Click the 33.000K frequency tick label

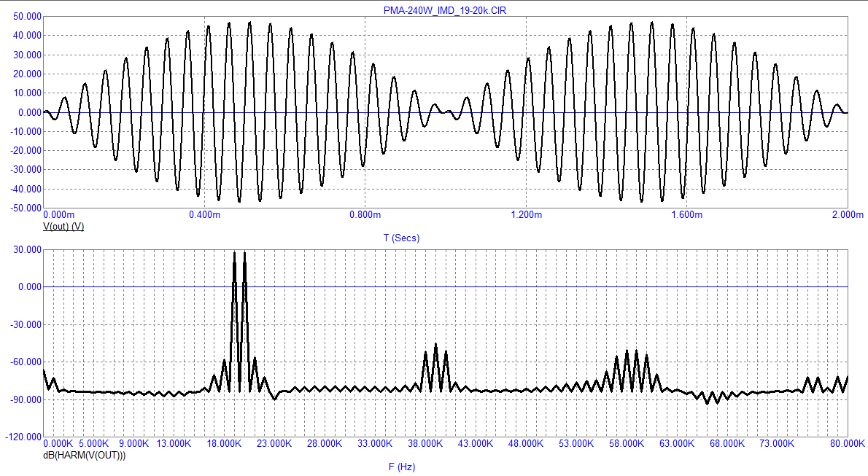pos(375,444)
